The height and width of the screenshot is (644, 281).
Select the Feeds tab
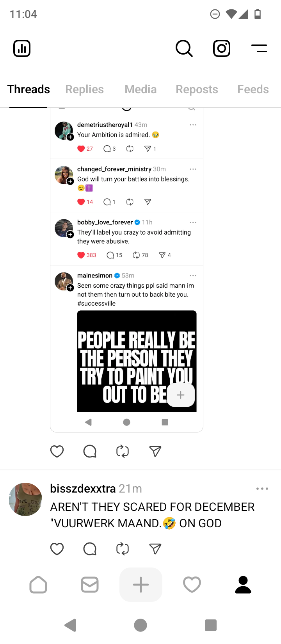[253, 89]
